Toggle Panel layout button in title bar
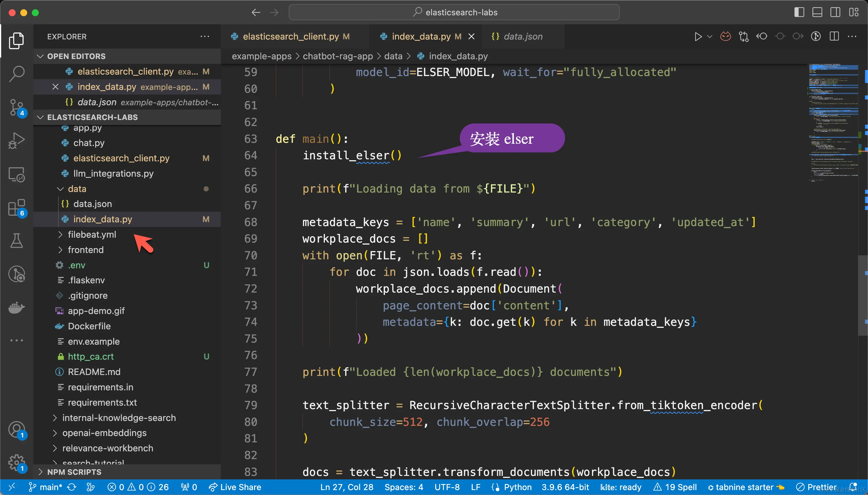The width and height of the screenshot is (868, 495). coord(817,12)
